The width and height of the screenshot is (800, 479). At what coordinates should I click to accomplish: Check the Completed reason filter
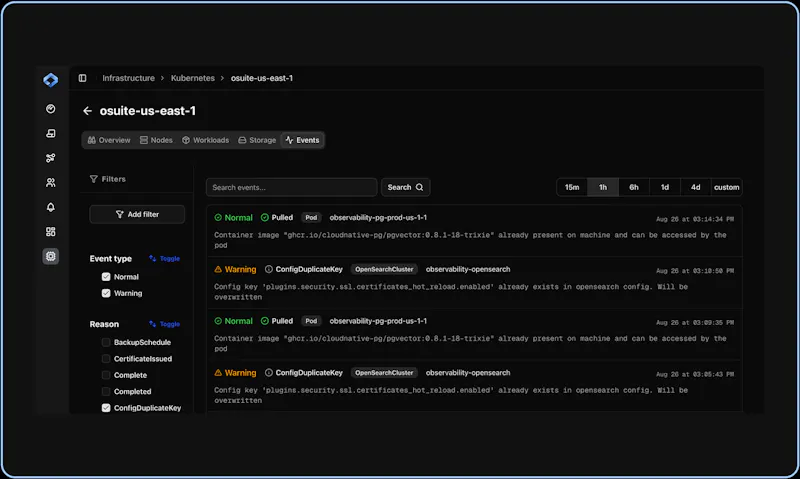click(x=106, y=392)
